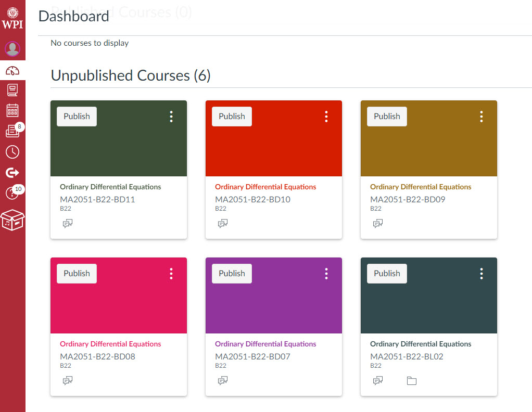Click the WPI logo in the sidebar

(12, 19)
